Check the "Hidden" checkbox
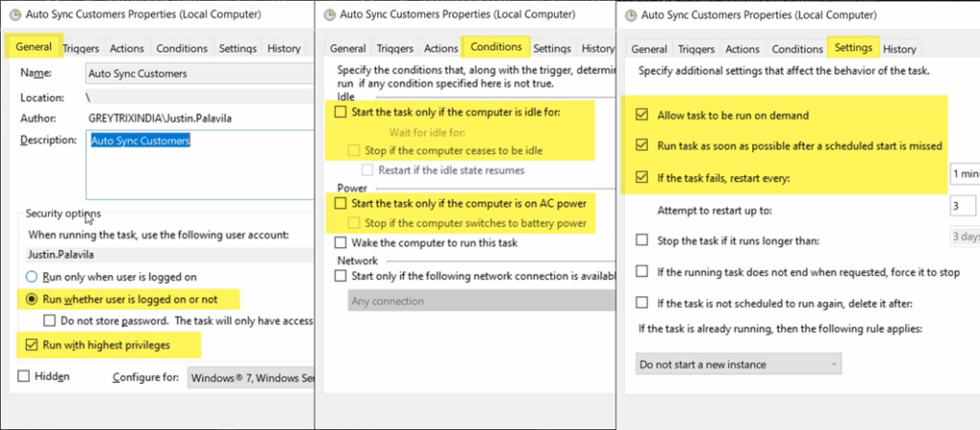This screenshot has height=430, width=980. coord(23,376)
